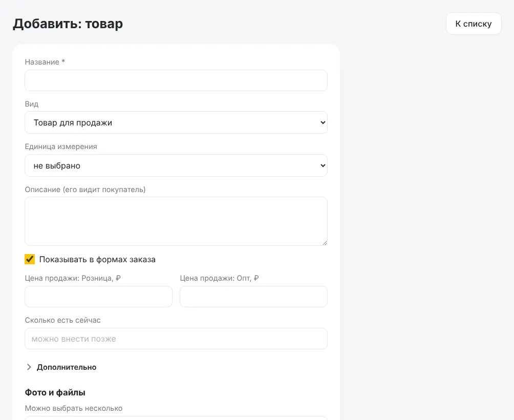Click the Добавить: товар page heading
This screenshot has width=514, height=420.
[x=68, y=24]
